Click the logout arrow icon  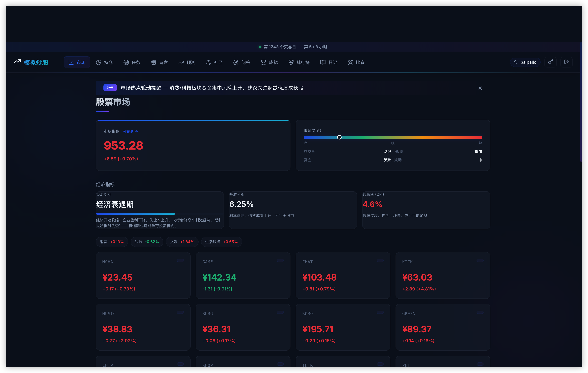click(566, 62)
